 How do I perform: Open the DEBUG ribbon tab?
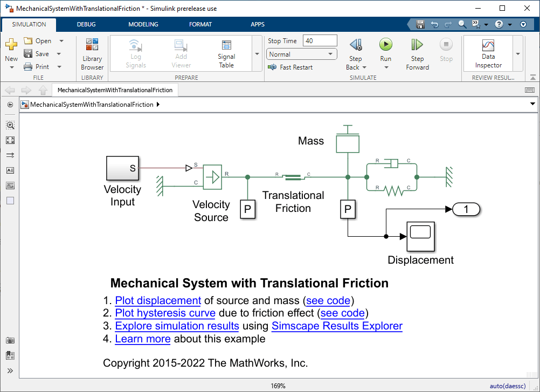(86, 24)
